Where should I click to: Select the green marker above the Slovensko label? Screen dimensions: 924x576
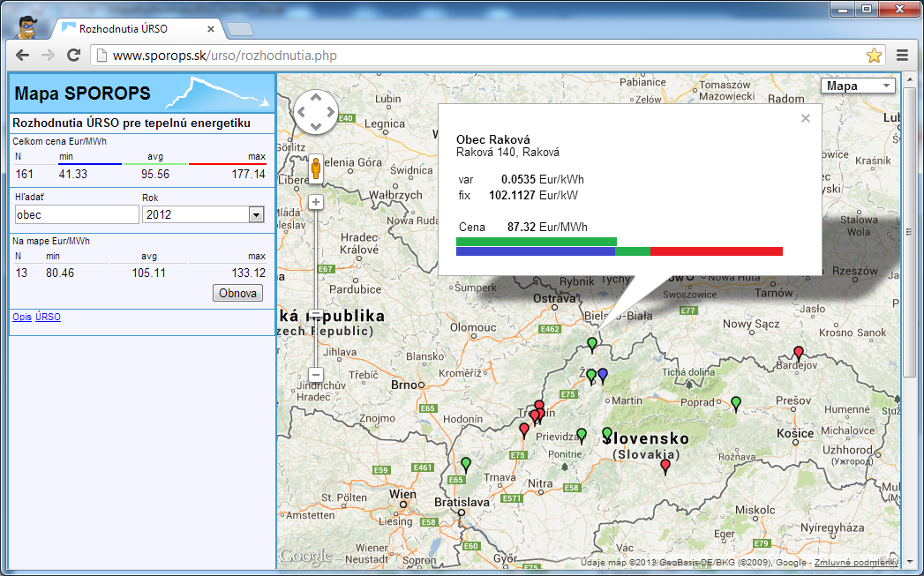click(x=607, y=435)
